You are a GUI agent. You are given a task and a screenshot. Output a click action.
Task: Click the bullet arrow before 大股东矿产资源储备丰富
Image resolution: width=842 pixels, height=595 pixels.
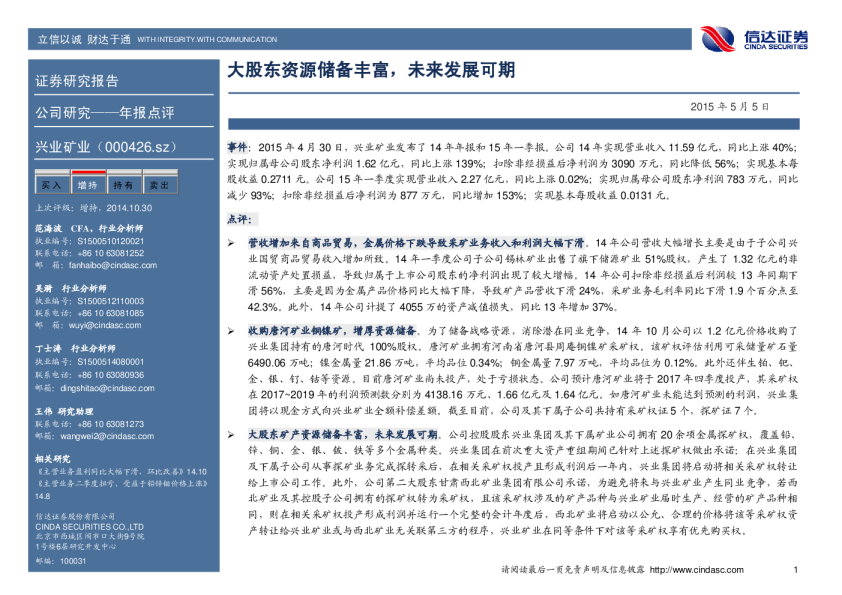pyautogui.click(x=231, y=436)
